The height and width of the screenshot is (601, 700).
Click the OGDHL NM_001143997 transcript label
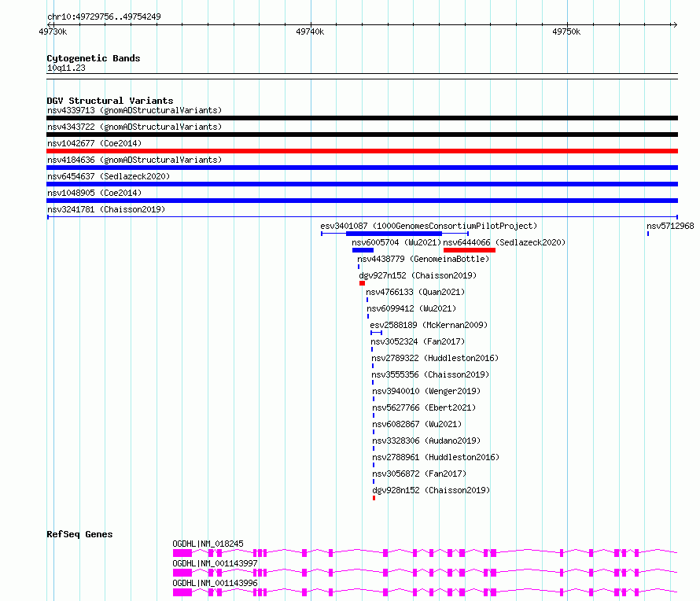click(215, 563)
